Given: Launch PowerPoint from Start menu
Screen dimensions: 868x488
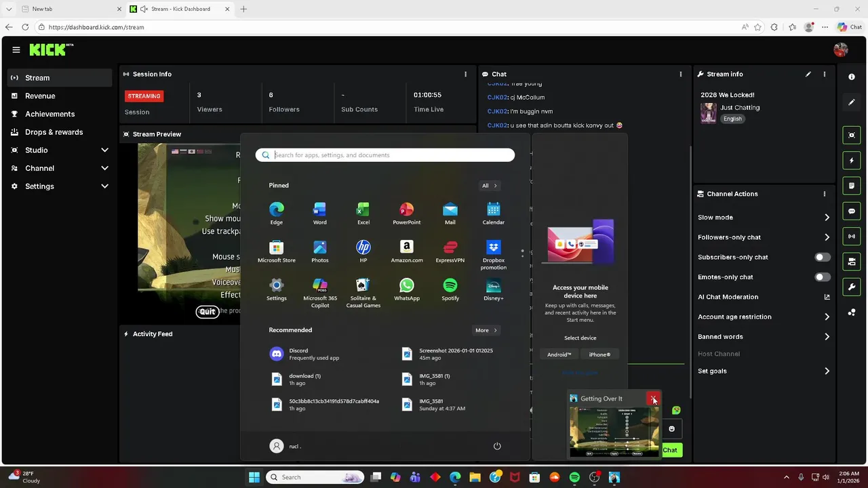Looking at the screenshot, I should click(407, 213).
